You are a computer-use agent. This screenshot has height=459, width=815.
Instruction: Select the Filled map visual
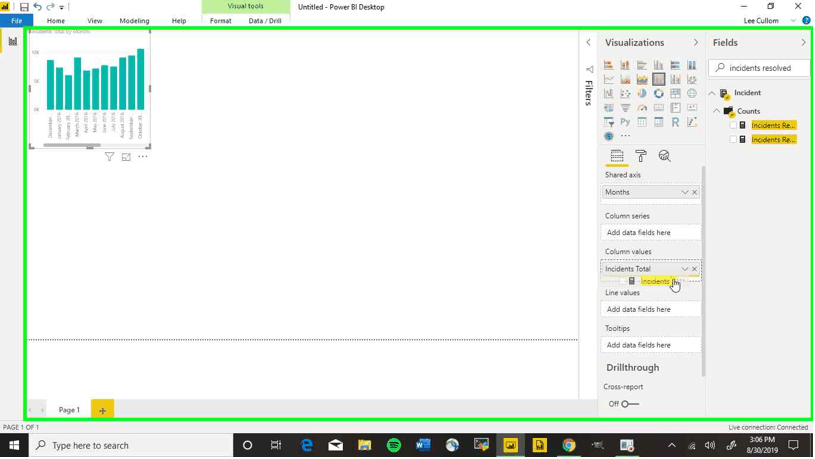click(609, 108)
